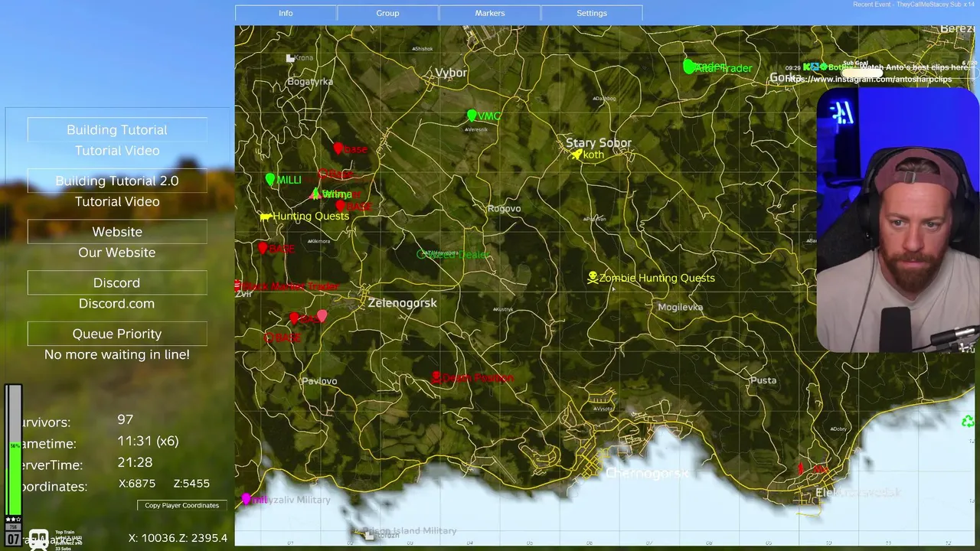The height and width of the screenshot is (551, 980).
Task: Select the green VMC map marker
Action: click(472, 116)
